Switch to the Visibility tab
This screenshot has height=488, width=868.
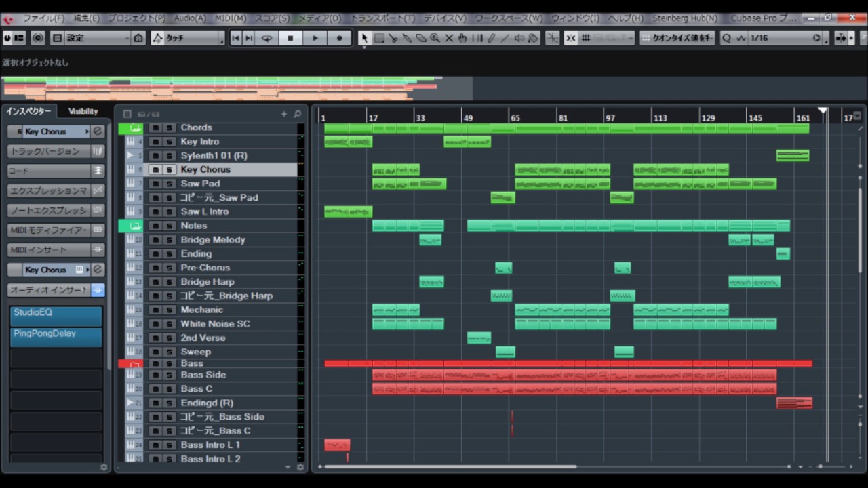coord(83,111)
